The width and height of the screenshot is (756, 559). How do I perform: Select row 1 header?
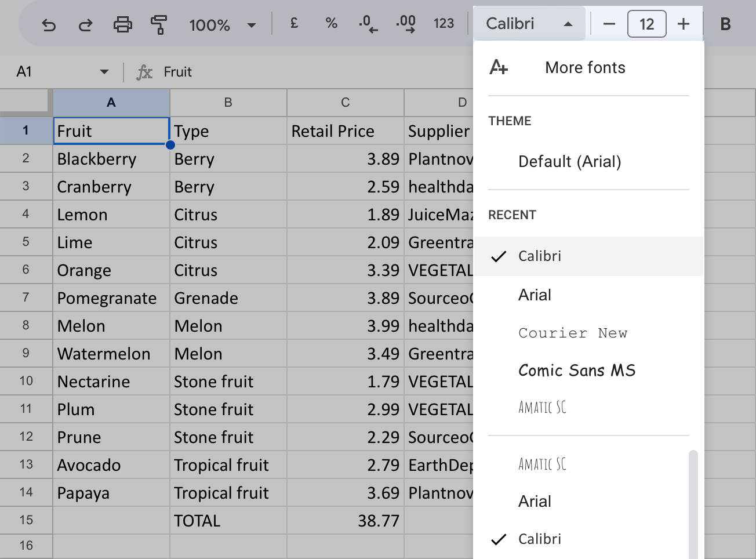tap(26, 130)
